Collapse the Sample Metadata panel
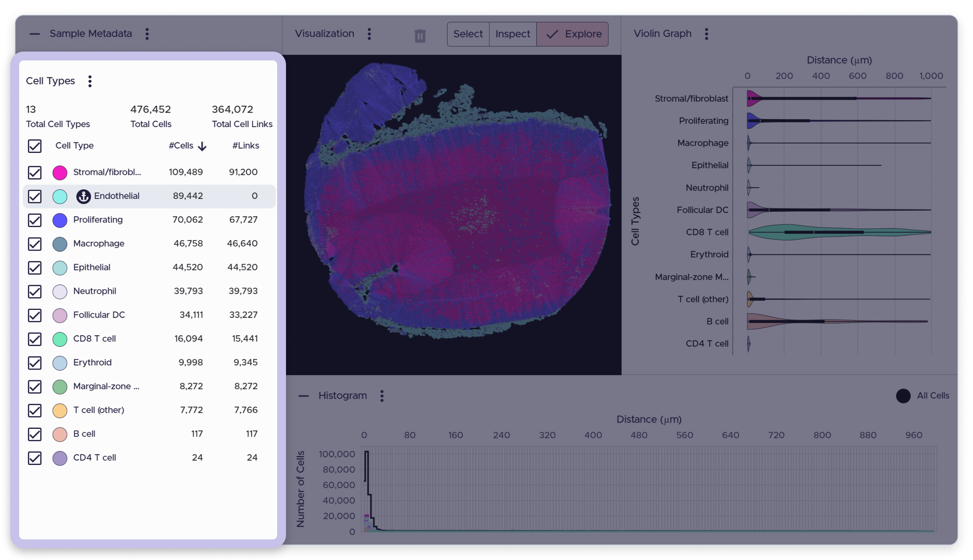The width and height of the screenshot is (973, 560). (35, 34)
